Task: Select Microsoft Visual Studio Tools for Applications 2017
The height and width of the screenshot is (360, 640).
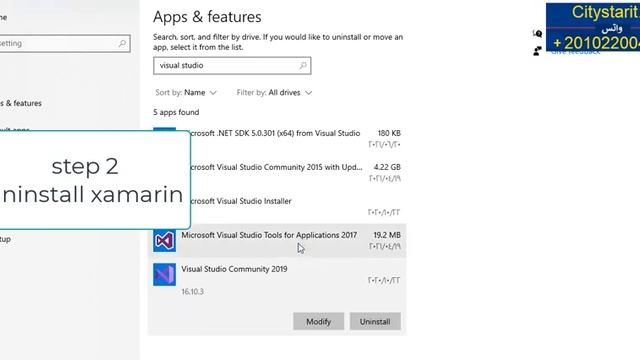Action: (277, 240)
